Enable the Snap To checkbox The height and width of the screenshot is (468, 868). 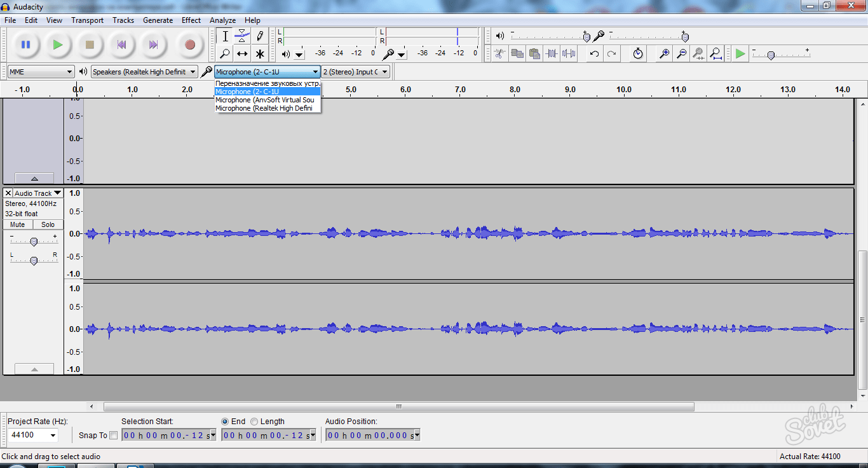click(x=113, y=436)
